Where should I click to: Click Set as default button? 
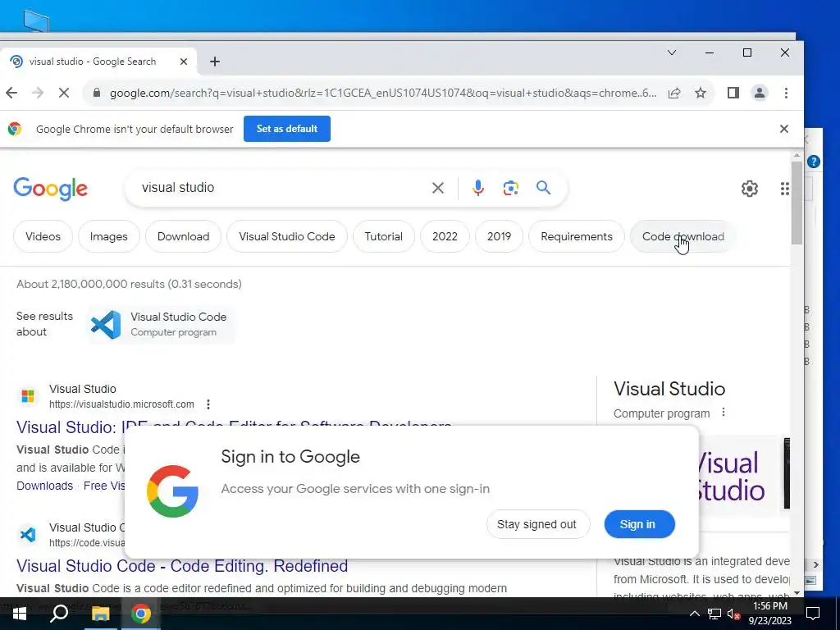(286, 129)
